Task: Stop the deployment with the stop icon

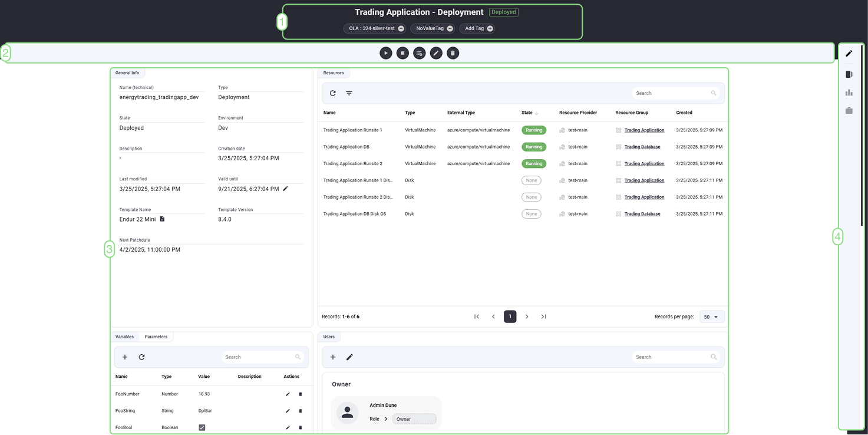Action: pyautogui.click(x=402, y=52)
